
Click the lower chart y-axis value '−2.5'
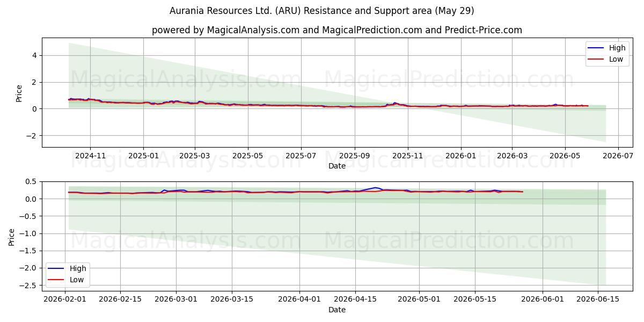coord(28,286)
